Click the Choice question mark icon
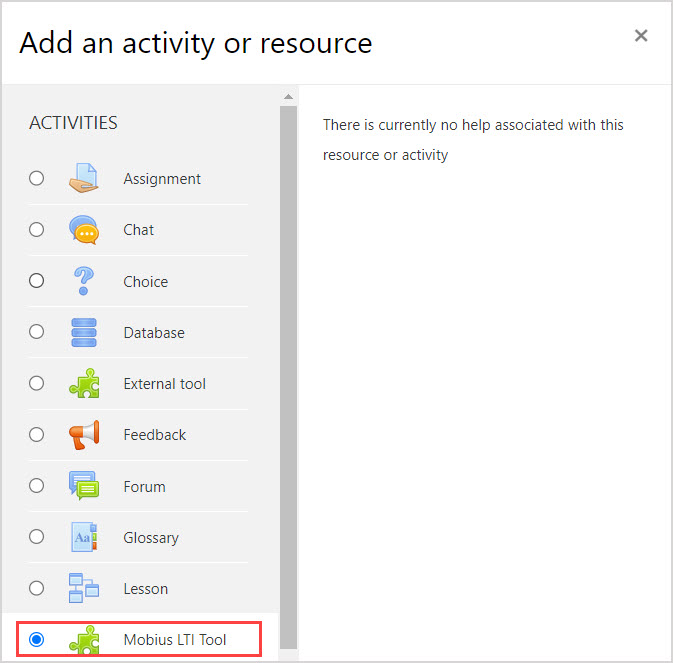Image resolution: width=673 pixels, height=663 pixels. (84, 281)
